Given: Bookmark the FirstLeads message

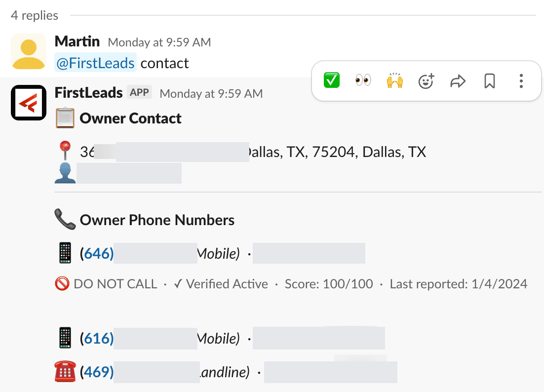Looking at the screenshot, I should pyautogui.click(x=490, y=81).
